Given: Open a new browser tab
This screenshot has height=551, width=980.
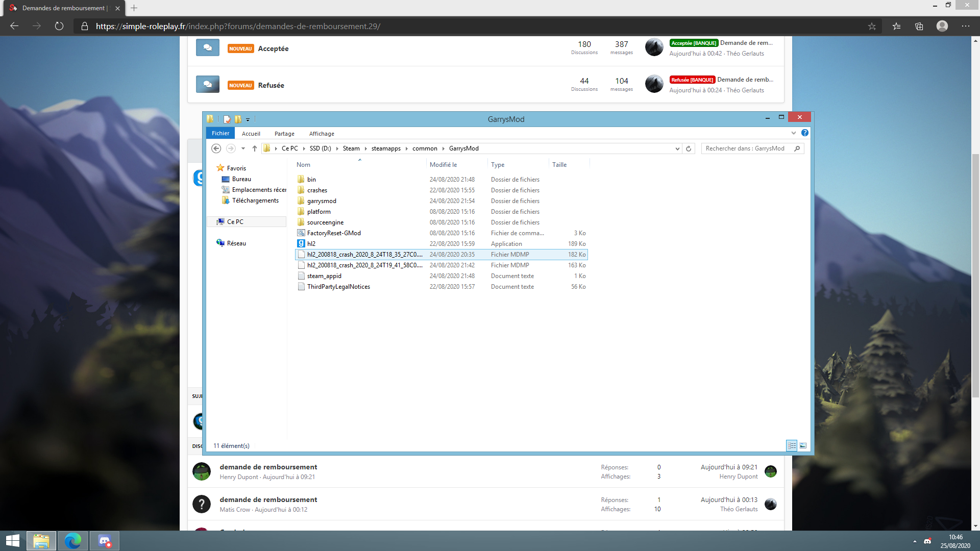Looking at the screenshot, I should coord(134,8).
